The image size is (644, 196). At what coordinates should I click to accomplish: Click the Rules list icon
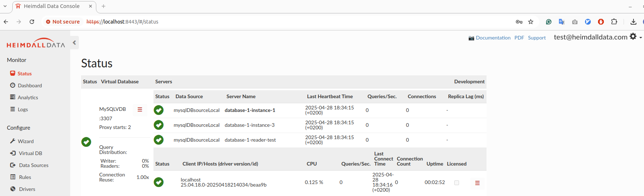[x=13, y=177]
